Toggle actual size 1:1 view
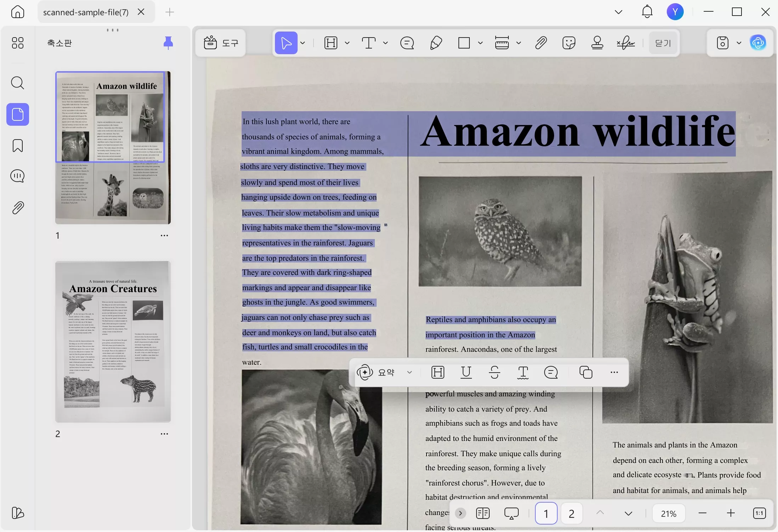The image size is (778, 532). point(759,513)
